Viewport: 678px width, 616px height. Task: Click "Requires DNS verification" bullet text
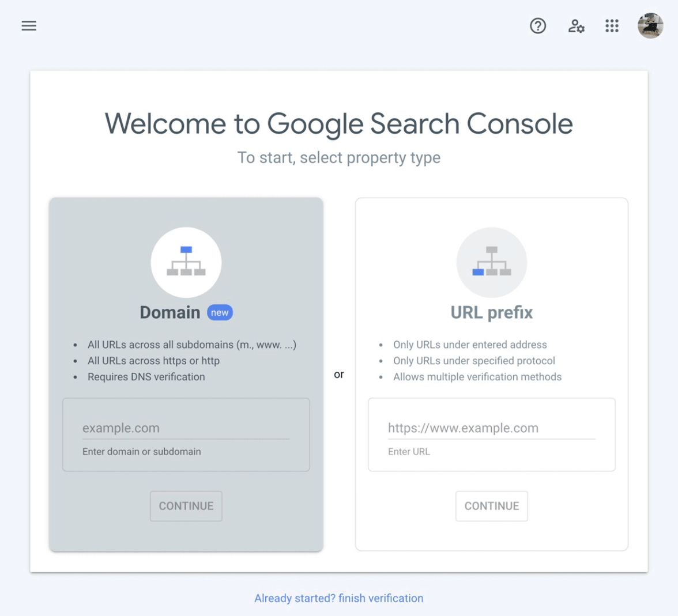pyautogui.click(x=146, y=377)
